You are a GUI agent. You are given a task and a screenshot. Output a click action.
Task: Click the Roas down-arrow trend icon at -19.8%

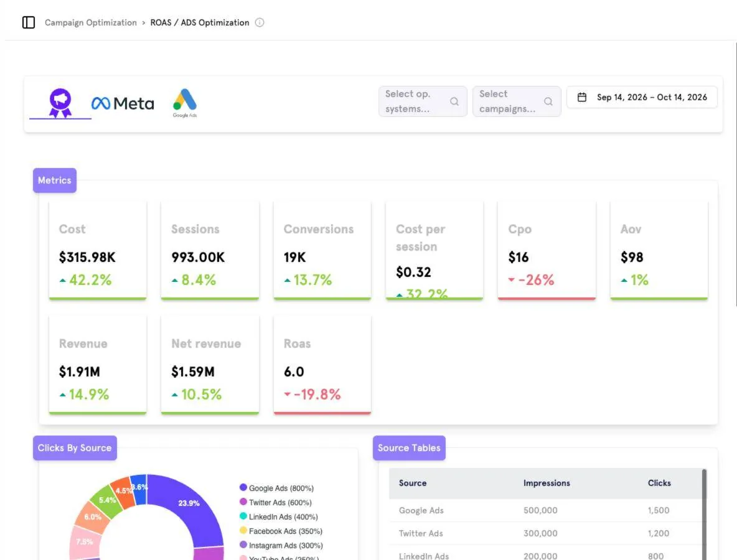coord(287,394)
